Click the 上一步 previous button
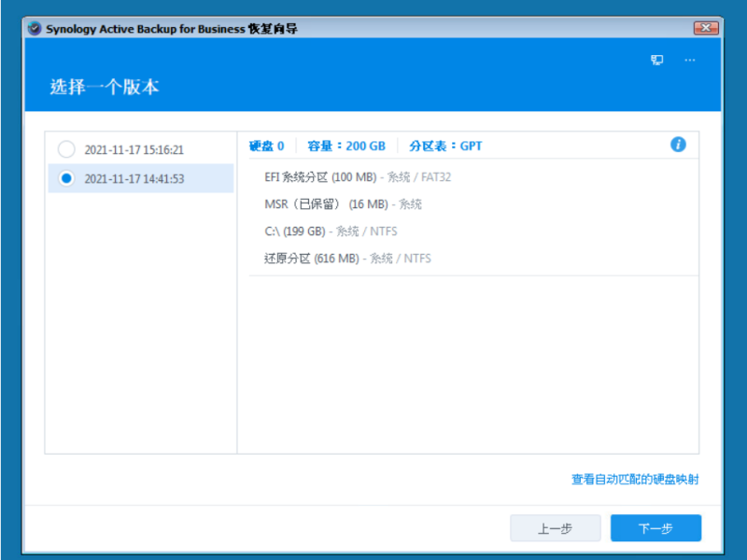 point(555,527)
